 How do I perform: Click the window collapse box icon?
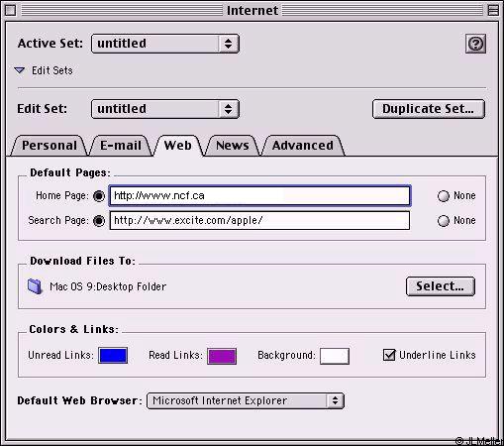coord(493,11)
